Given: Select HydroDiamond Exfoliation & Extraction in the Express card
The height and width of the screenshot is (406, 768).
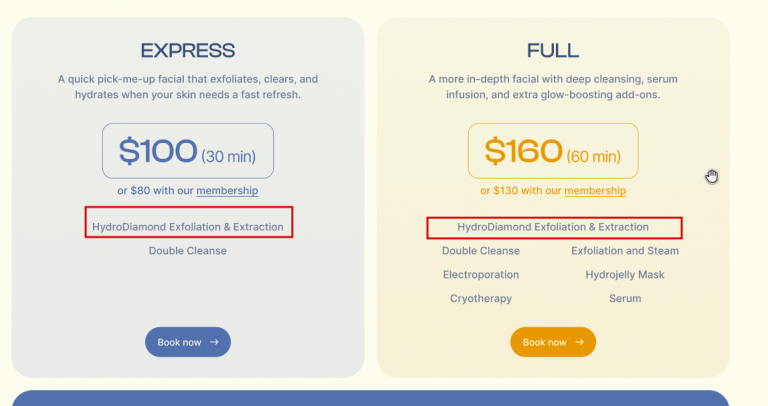Looking at the screenshot, I should click(x=188, y=227).
